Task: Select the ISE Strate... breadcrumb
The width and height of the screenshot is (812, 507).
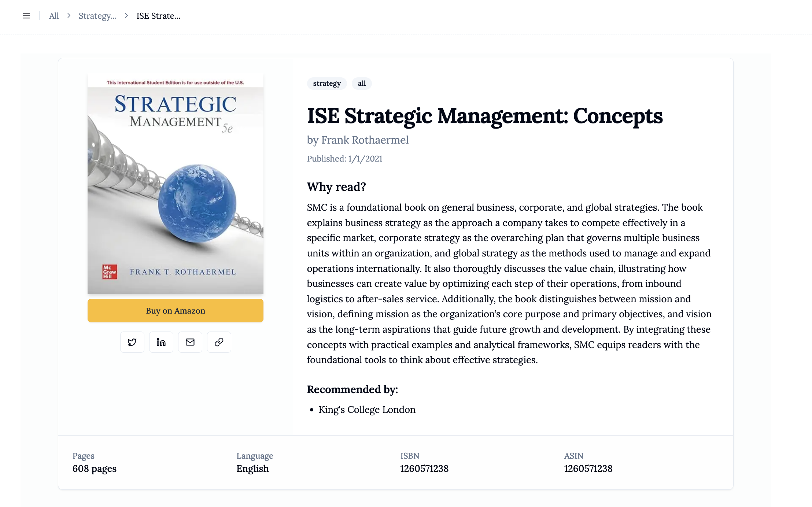Action: (x=158, y=16)
